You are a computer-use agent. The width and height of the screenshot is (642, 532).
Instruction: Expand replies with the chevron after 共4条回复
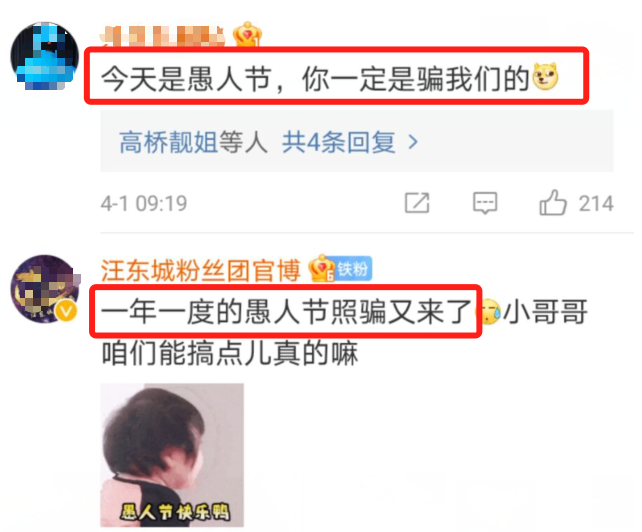click(x=413, y=142)
